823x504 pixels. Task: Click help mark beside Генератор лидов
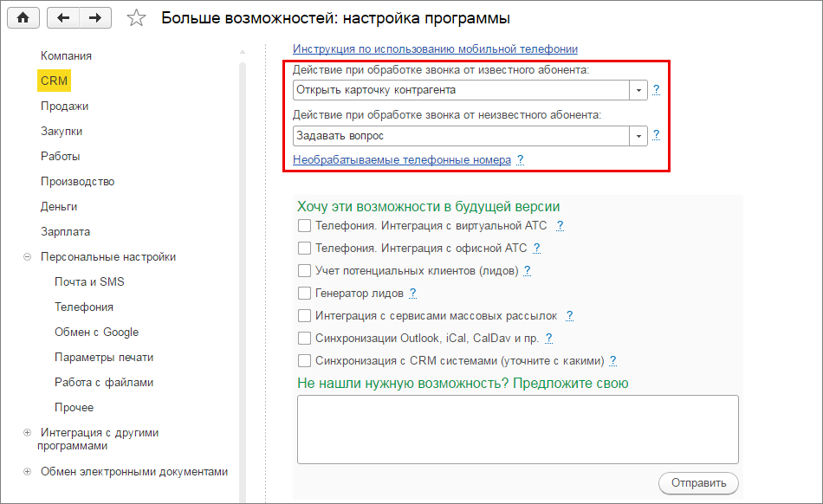(x=412, y=293)
